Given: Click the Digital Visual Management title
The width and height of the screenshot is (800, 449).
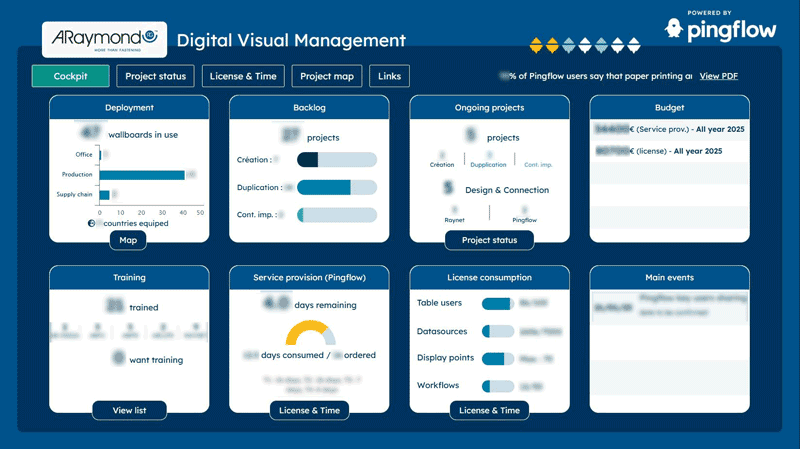Looking at the screenshot, I should click(x=291, y=40).
